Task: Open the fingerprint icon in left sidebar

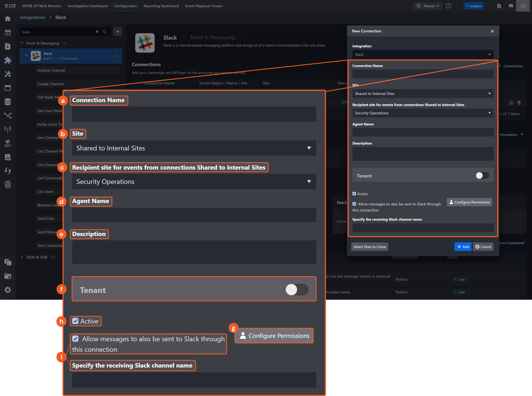Action: tap(8, 185)
